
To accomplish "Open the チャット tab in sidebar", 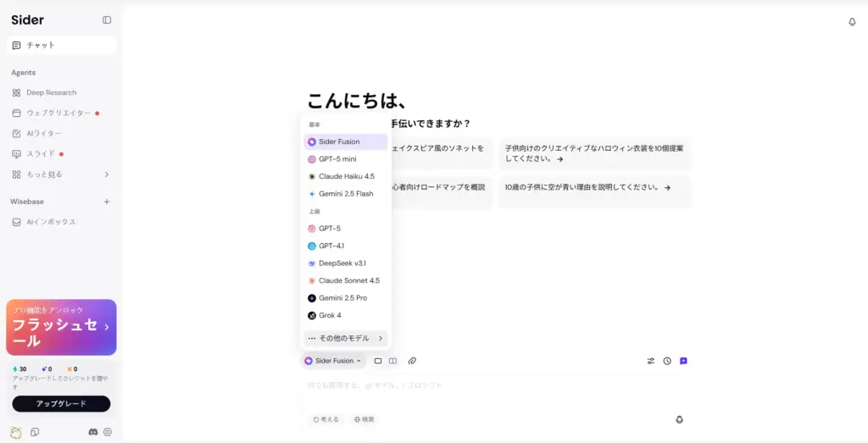I will (x=61, y=46).
